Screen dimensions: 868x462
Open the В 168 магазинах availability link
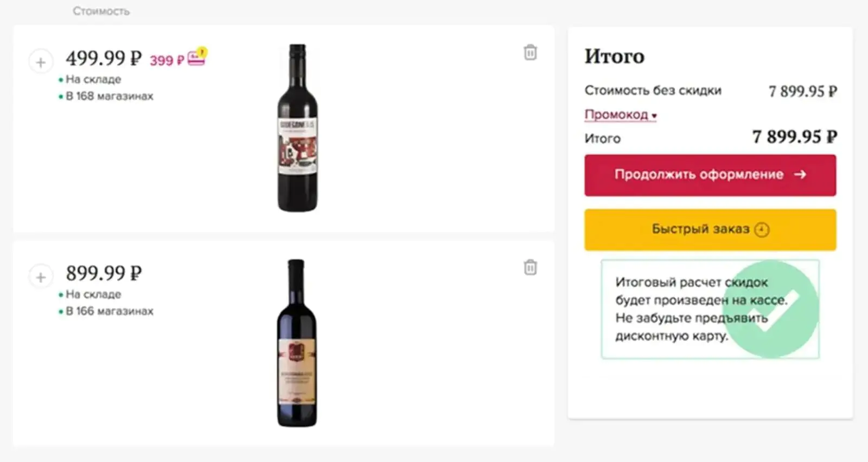coord(109,97)
